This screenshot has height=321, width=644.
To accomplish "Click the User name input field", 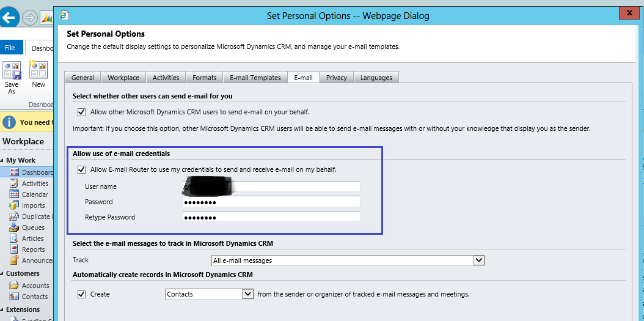I will (x=271, y=186).
